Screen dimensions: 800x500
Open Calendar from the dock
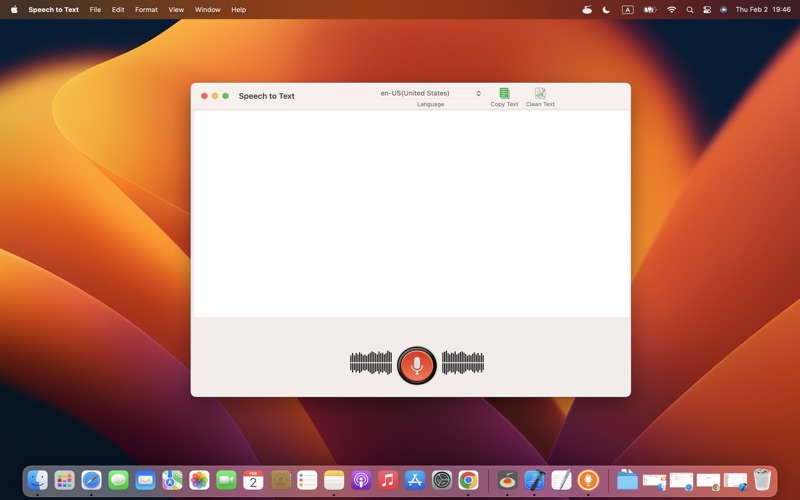pos(253,480)
